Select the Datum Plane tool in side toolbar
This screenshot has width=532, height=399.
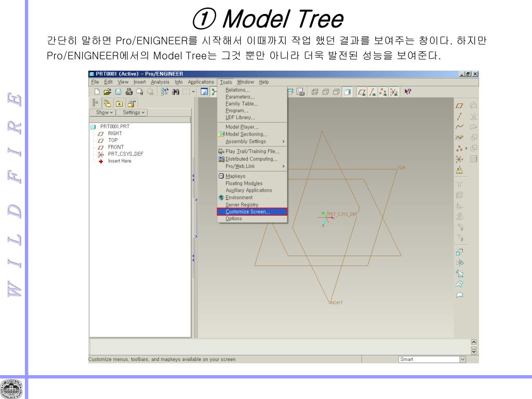point(459,106)
